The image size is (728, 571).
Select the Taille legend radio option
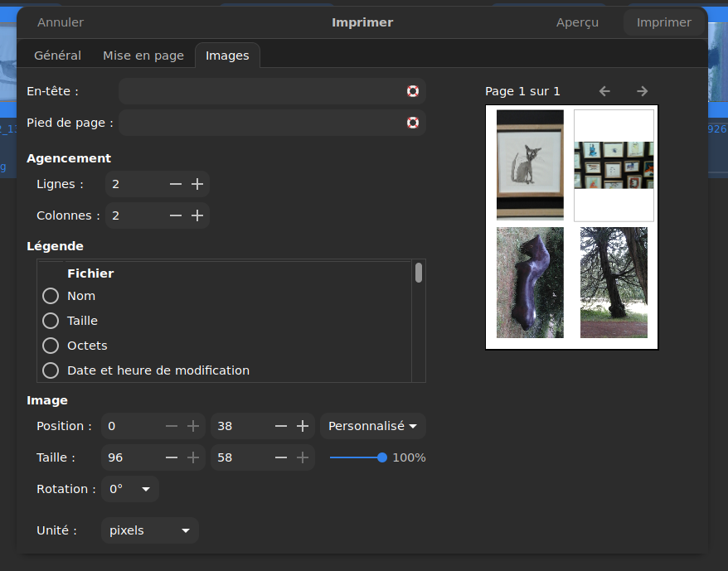point(51,321)
